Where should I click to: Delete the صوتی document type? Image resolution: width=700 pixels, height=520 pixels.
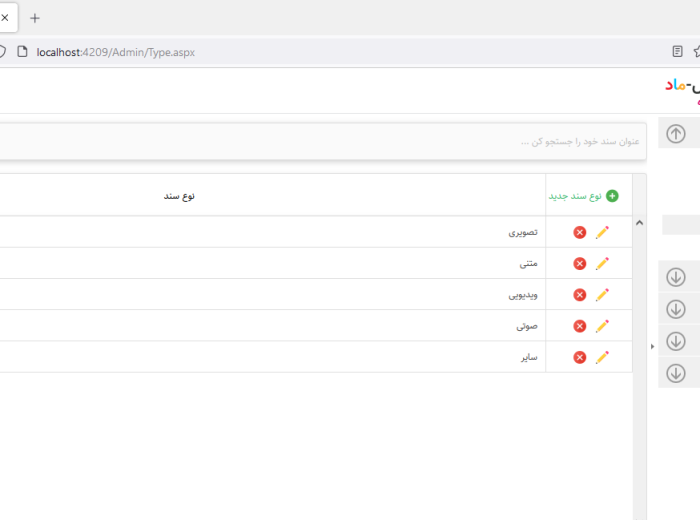[580, 326]
